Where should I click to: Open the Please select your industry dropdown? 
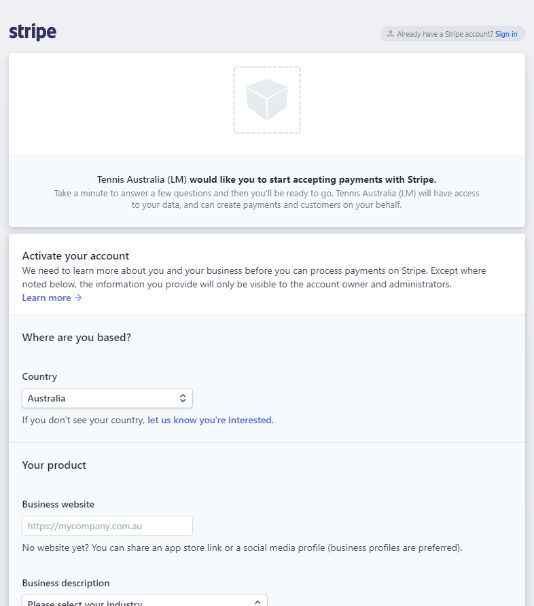point(145,601)
